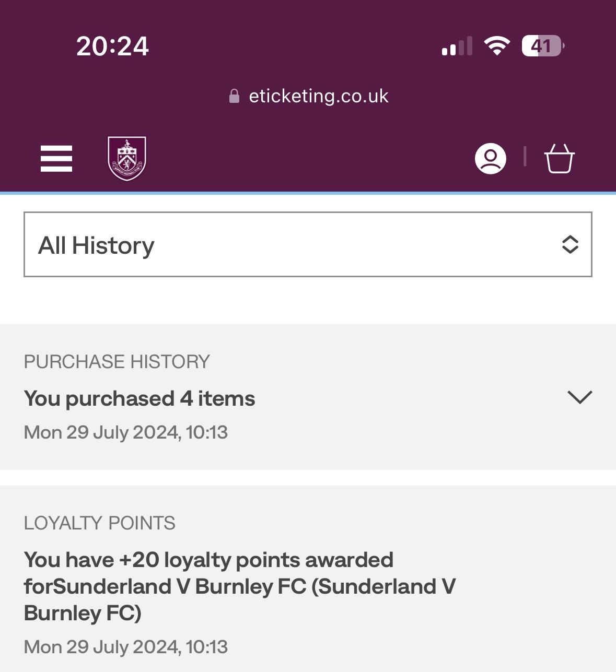The width and height of the screenshot is (616, 672).
Task: Open the Sunderland V Burnley loyalty entry
Action: tap(240, 586)
